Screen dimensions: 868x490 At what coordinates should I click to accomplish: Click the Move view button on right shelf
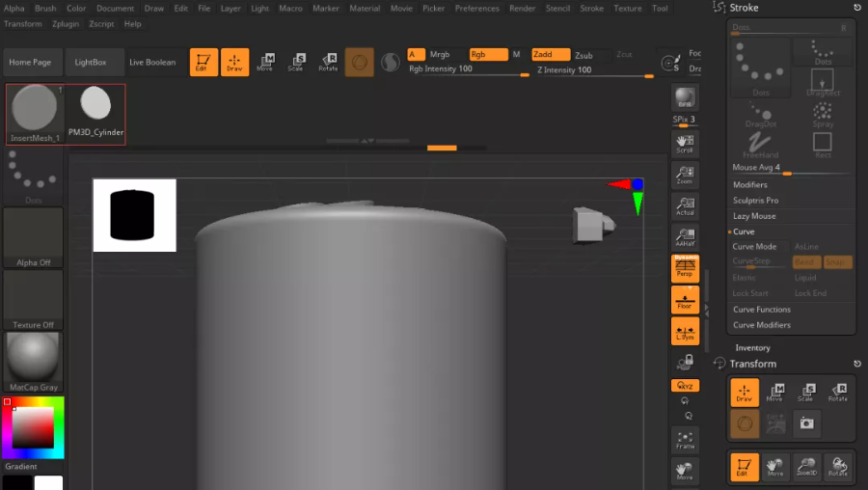coord(685,471)
